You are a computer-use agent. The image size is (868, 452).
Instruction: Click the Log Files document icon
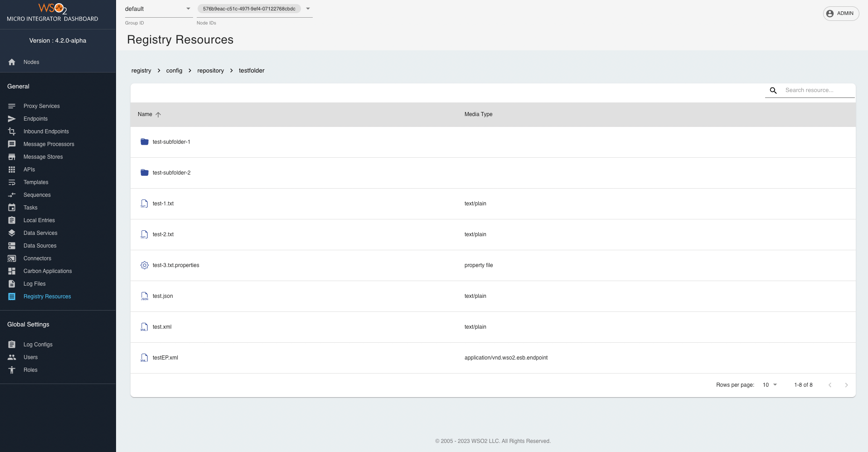pyautogui.click(x=12, y=284)
